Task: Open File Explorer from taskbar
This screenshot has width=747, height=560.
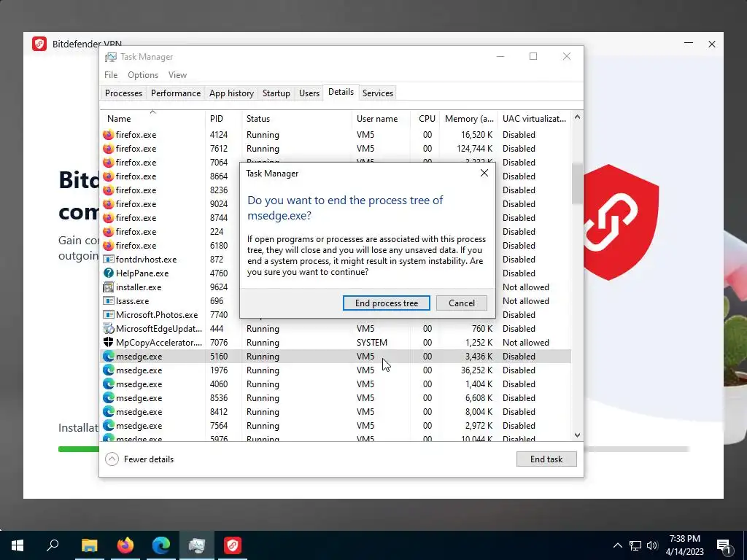Action: [89, 545]
